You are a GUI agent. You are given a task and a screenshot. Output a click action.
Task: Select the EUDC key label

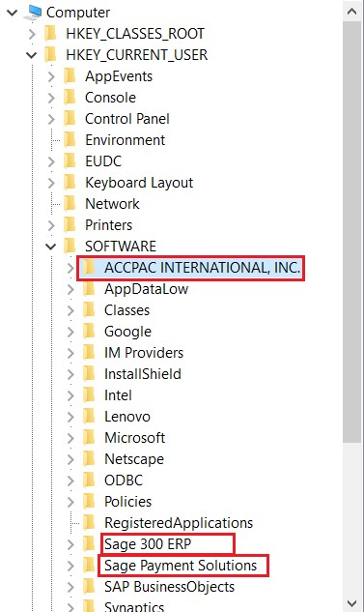tap(103, 161)
